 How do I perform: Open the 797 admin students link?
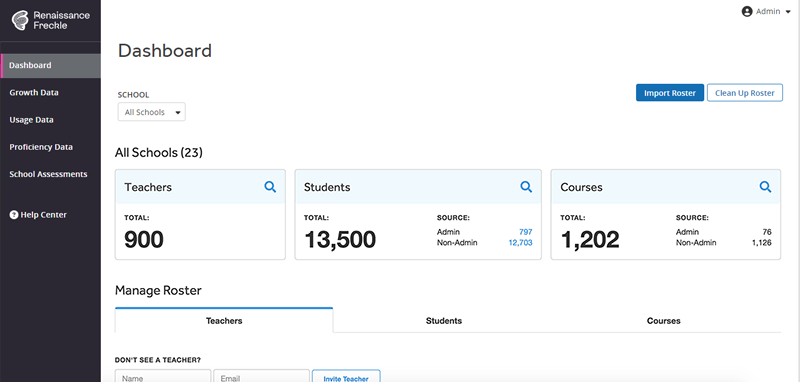coord(526,232)
